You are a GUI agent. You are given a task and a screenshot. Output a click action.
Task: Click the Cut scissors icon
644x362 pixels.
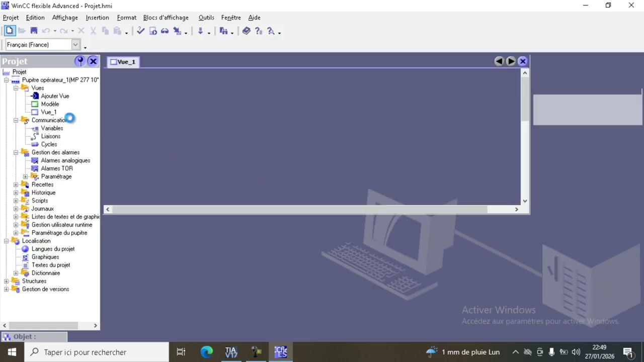tap(93, 31)
